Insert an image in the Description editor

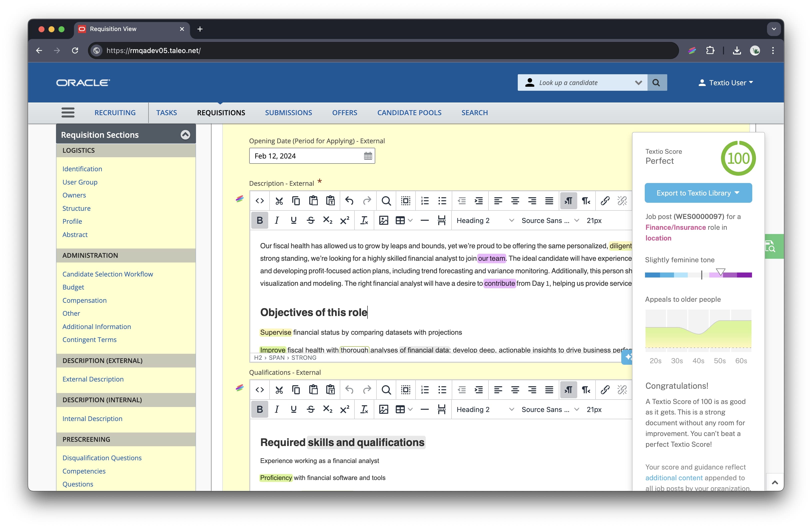(x=383, y=220)
